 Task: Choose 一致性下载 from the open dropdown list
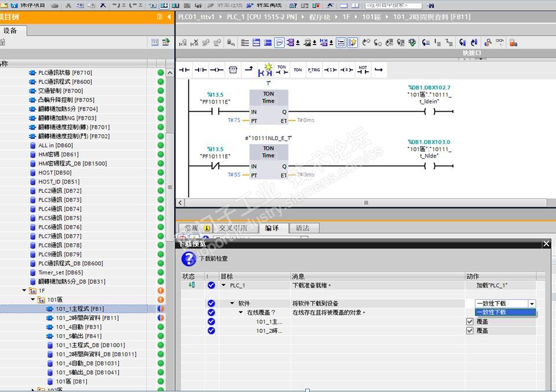pos(505,312)
